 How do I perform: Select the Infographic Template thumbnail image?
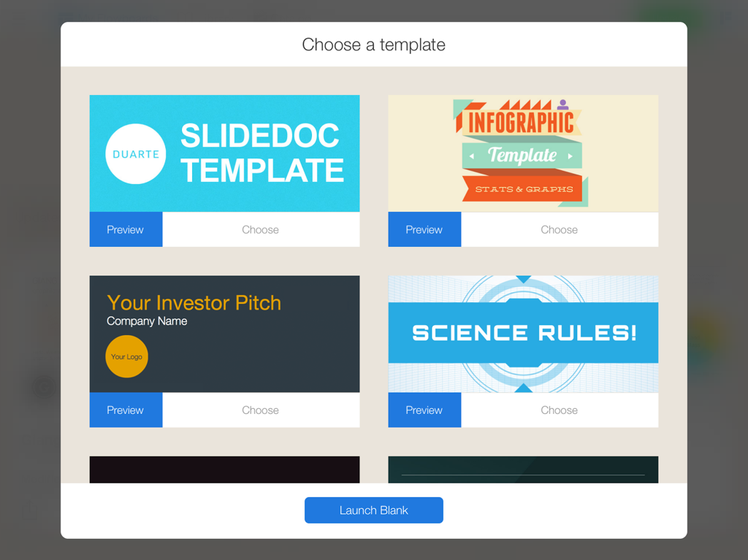(522, 153)
